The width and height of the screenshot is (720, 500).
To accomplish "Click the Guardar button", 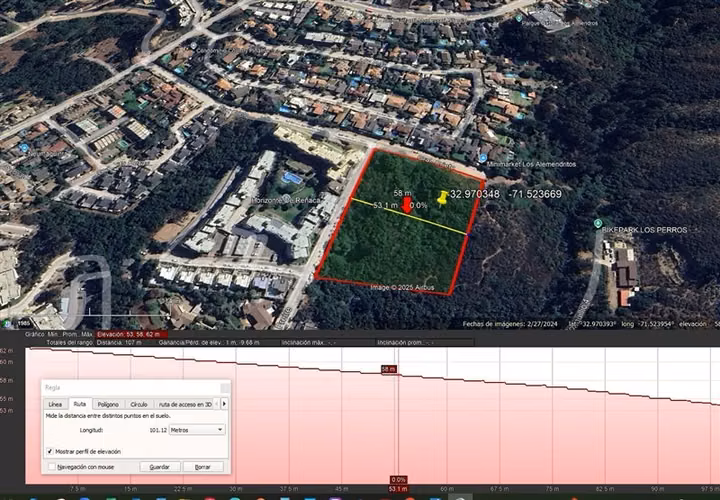I will click(160, 466).
